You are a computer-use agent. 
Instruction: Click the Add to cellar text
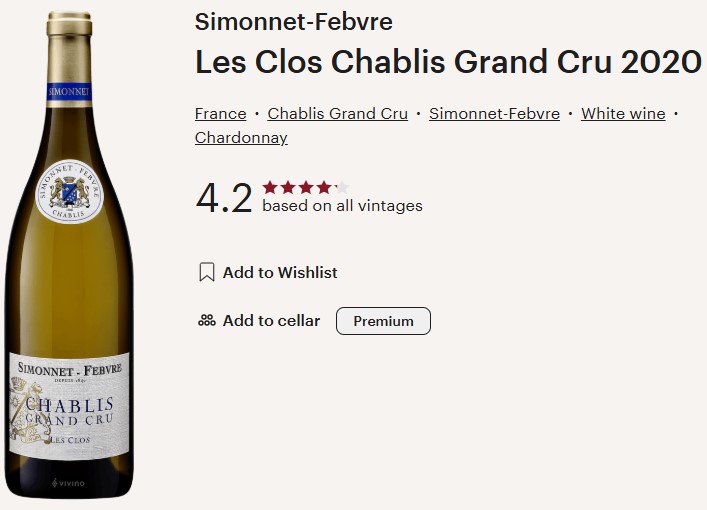coord(271,321)
